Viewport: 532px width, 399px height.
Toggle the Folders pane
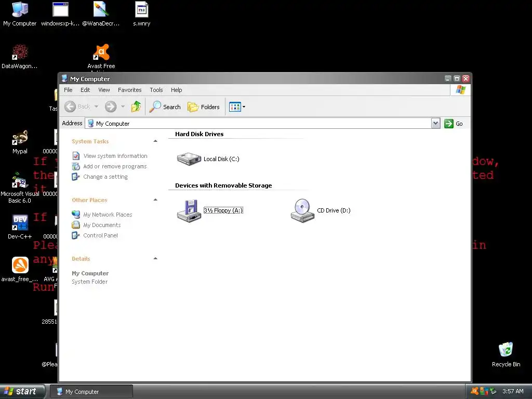(x=204, y=107)
